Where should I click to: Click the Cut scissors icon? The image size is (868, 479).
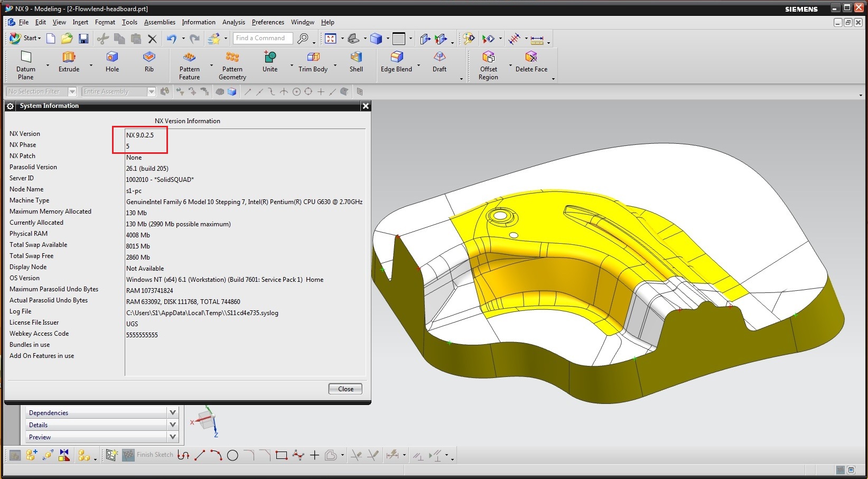(103, 39)
